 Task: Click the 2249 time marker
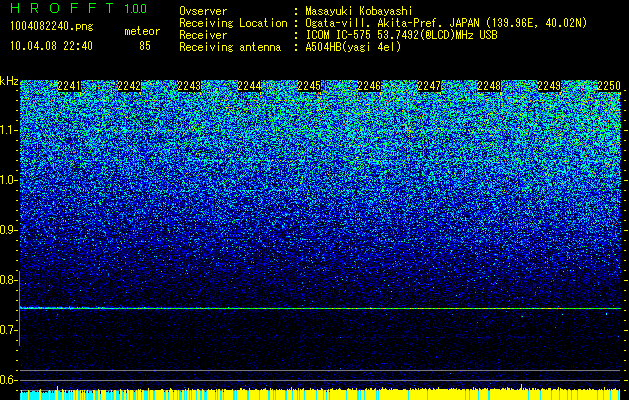pos(549,86)
